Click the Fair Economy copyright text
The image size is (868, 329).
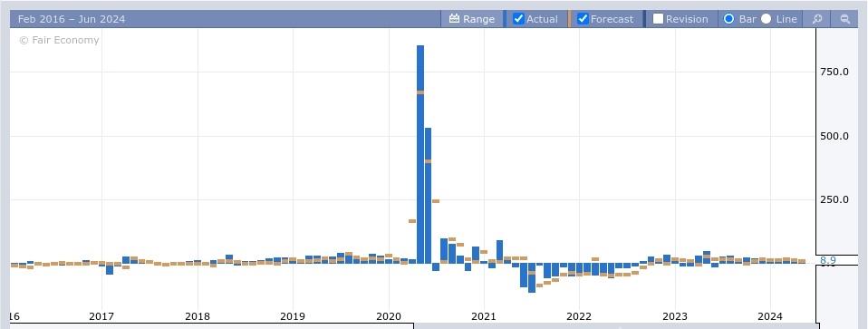point(59,40)
